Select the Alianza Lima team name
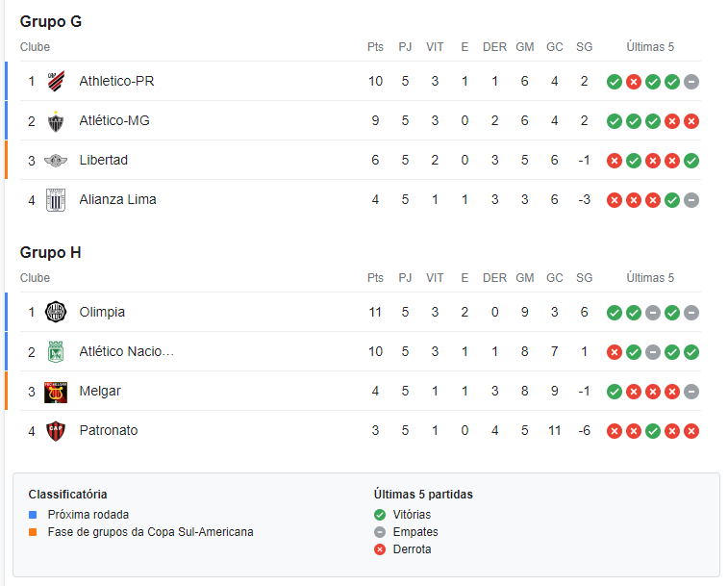The image size is (728, 586). [x=117, y=199]
